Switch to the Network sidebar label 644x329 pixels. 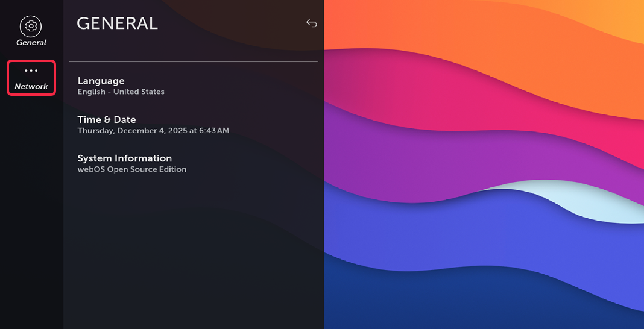tap(31, 87)
